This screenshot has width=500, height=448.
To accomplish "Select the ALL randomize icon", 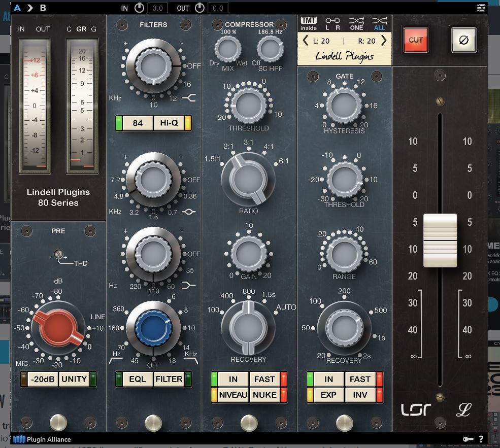I will coord(380,23).
